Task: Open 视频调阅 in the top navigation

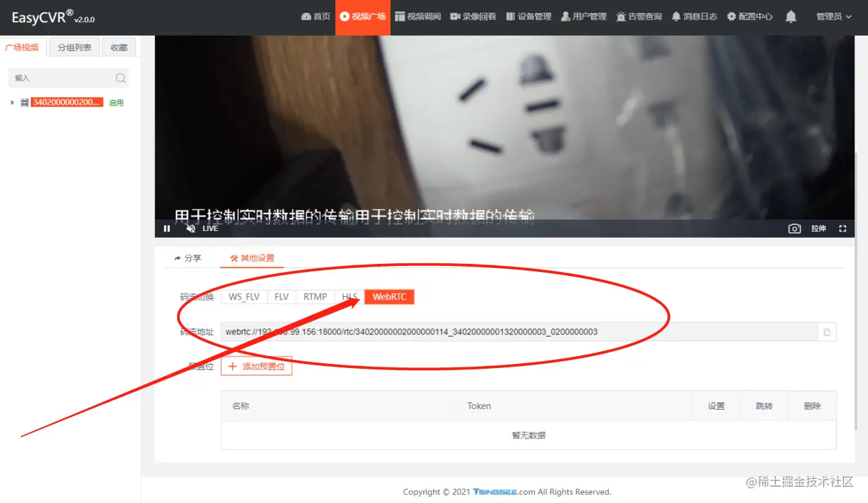Action: pyautogui.click(x=418, y=16)
